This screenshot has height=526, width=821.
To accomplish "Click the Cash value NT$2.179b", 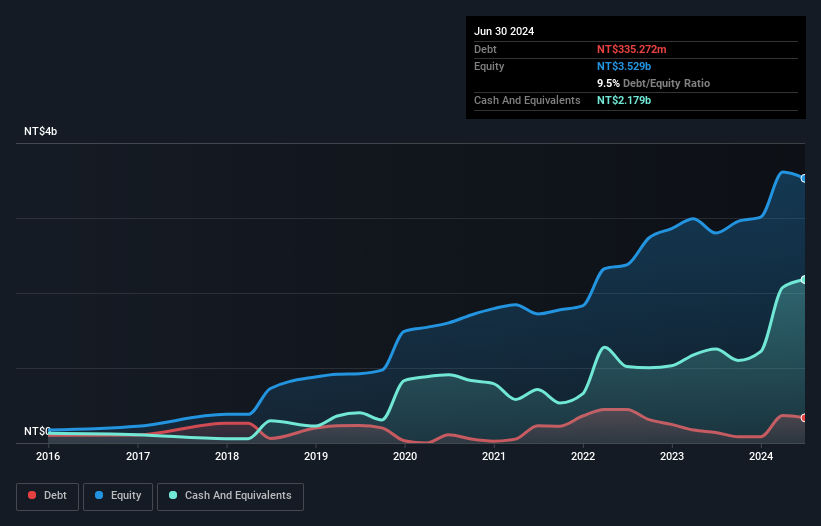I will point(624,100).
